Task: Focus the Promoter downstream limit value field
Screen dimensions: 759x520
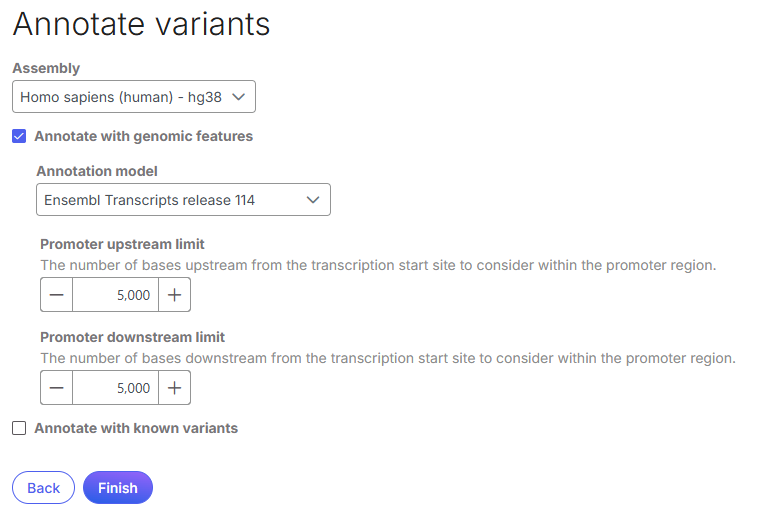Action: pyautogui.click(x=115, y=388)
